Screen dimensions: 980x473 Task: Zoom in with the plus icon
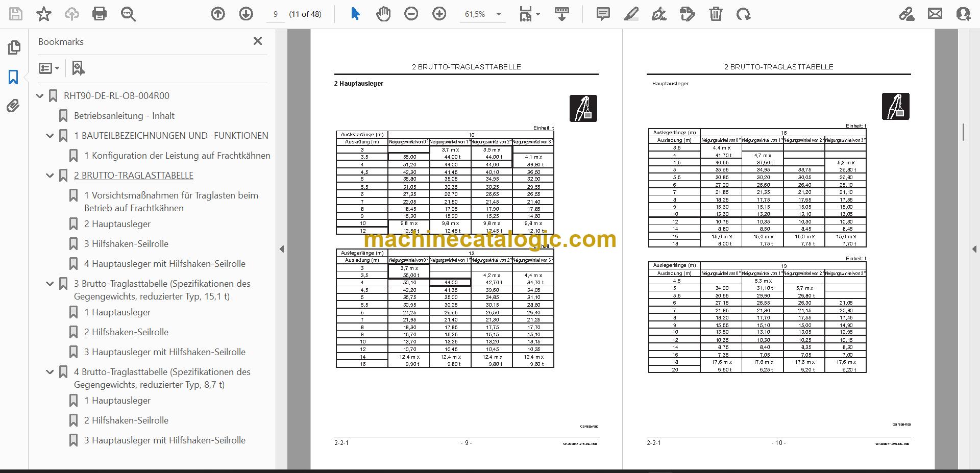(x=439, y=14)
